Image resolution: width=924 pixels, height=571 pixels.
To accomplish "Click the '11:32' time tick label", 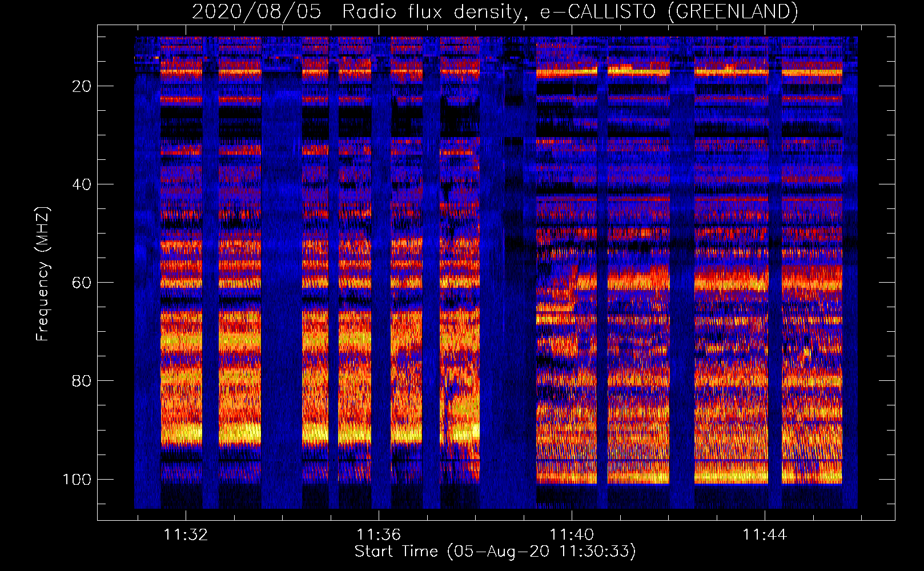I will 186,534.
